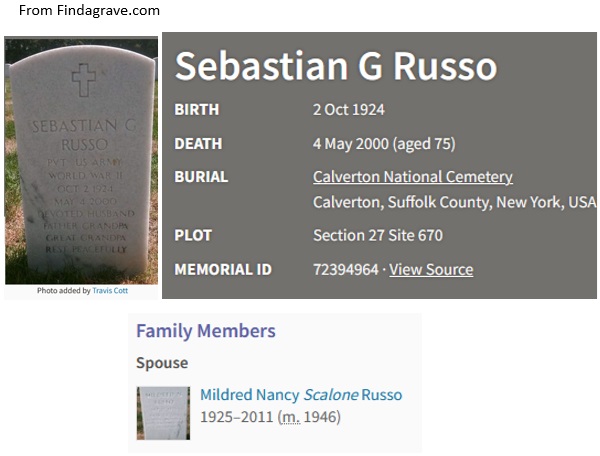The height and width of the screenshot is (456, 600).
Task: Click the cross symbol on the gravestone
Action: (83, 79)
